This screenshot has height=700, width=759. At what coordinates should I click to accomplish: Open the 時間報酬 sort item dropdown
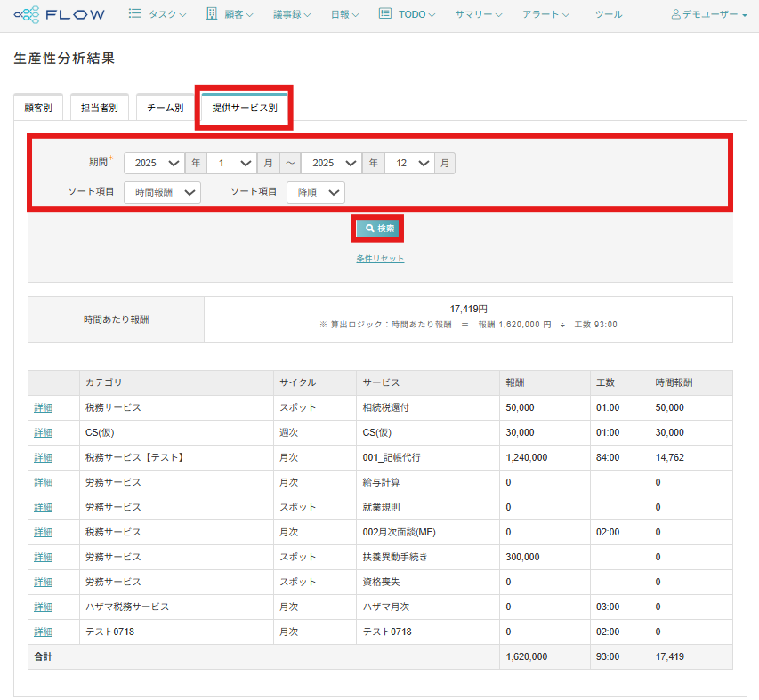162,192
